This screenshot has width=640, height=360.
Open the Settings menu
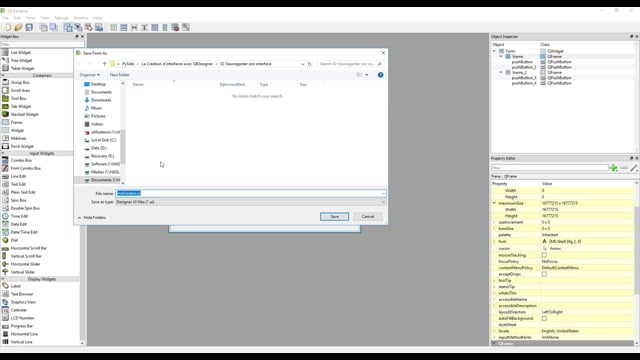pos(61,18)
